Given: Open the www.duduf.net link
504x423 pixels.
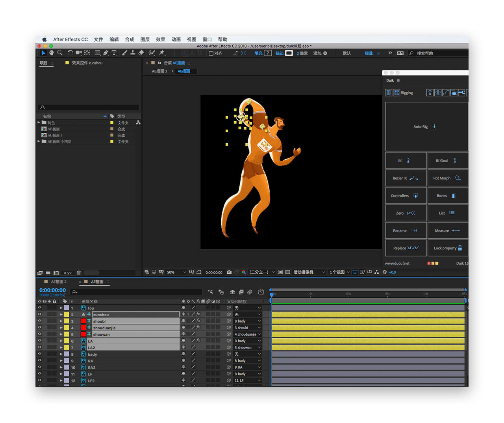Looking at the screenshot, I should 397,263.
